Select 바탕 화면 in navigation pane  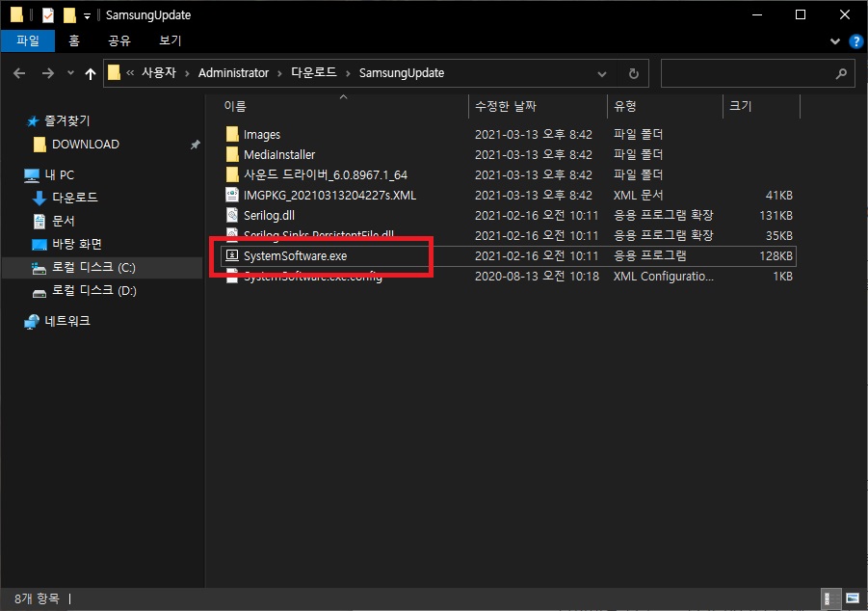tap(77, 244)
